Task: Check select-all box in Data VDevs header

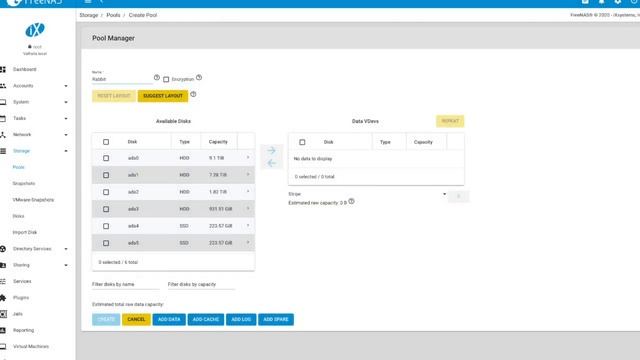Action: (x=302, y=142)
